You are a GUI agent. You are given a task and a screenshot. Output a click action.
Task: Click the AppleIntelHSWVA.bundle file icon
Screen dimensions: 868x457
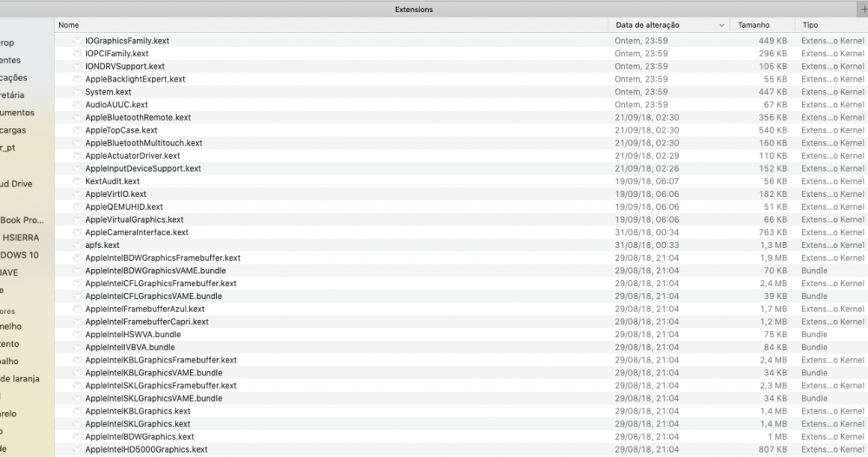[77, 334]
